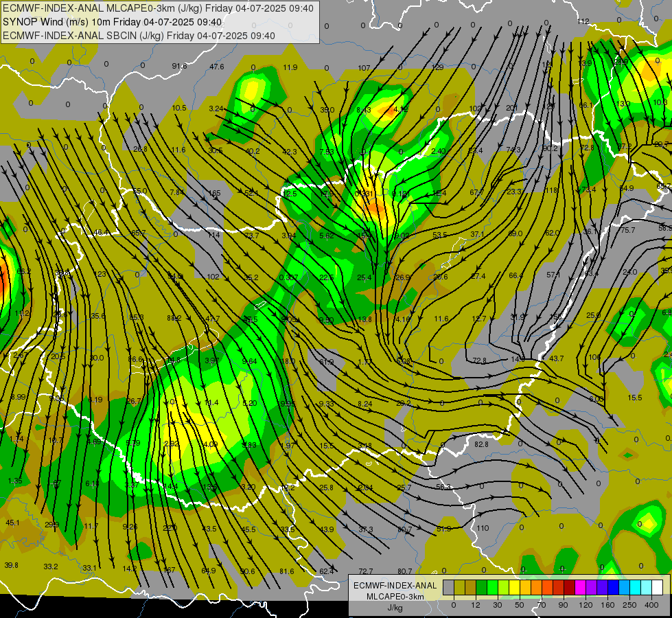Click the ECMWF-INDEX-ANAL legend title
The height and width of the screenshot is (618, 672).
click(x=395, y=586)
